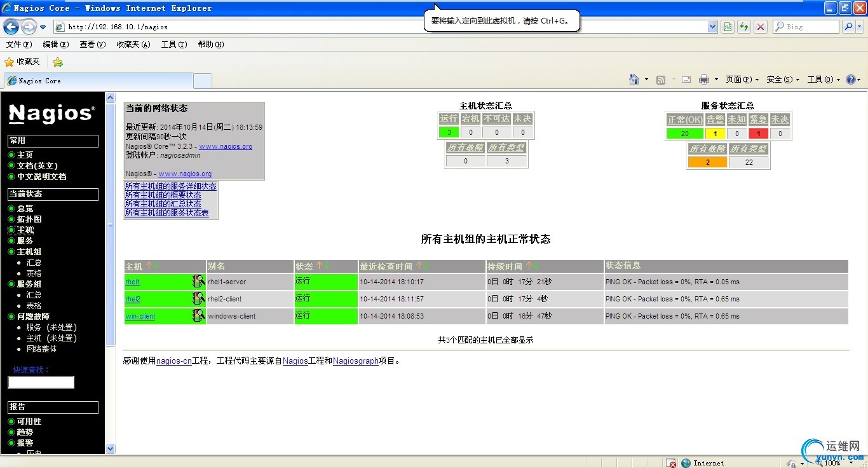The height and width of the screenshot is (468, 868).
Task: Click the orange 所有故障 count 2 cell
Action: coord(707,162)
